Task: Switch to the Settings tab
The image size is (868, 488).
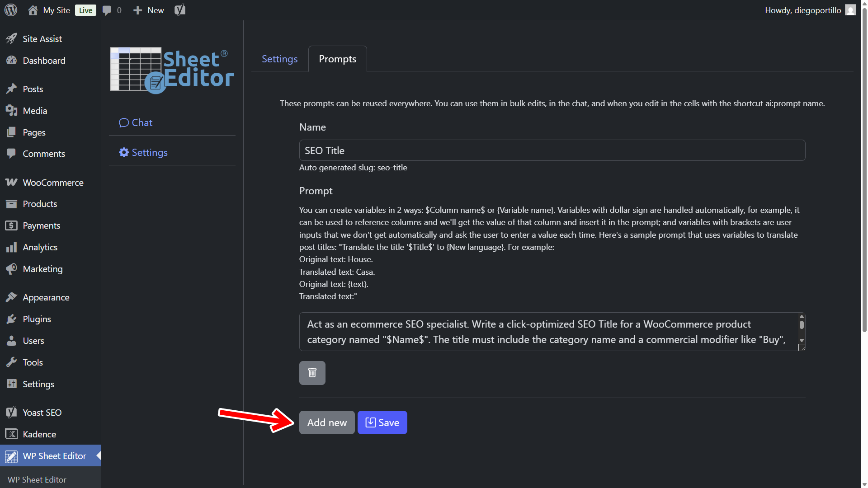Action: (279, 59)
